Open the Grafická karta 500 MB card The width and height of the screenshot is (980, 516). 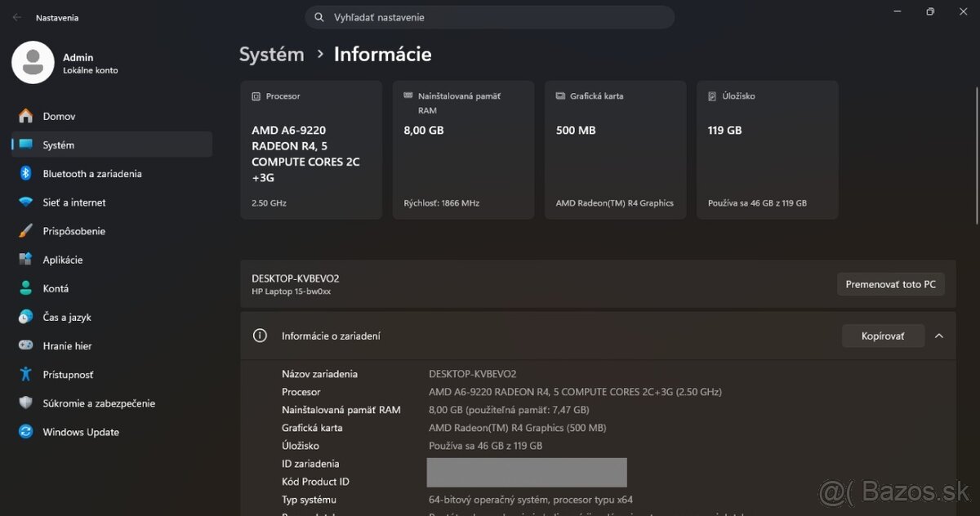[616, 149]
